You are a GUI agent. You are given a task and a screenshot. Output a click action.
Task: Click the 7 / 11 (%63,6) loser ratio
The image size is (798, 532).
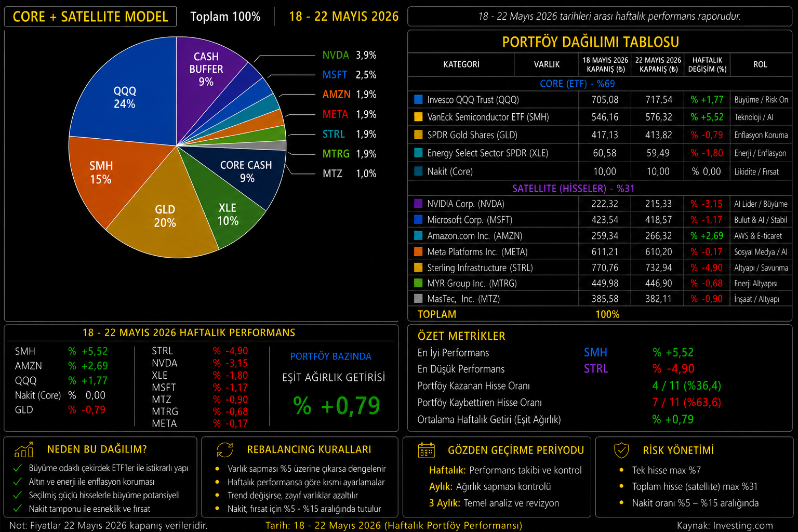pos(687,402)
